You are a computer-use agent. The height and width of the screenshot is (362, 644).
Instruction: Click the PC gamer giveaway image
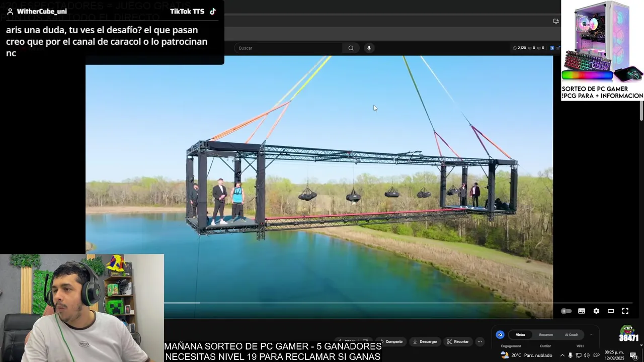[602, 50]
